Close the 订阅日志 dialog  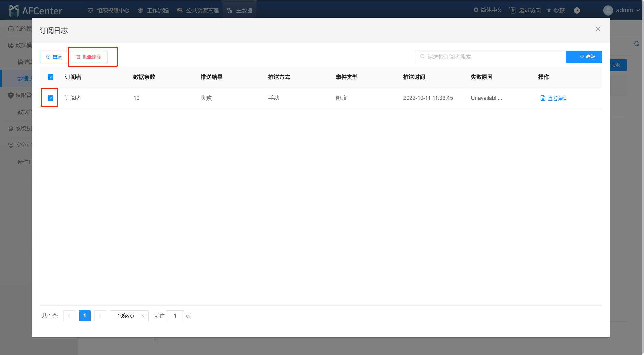coord(598,29)
